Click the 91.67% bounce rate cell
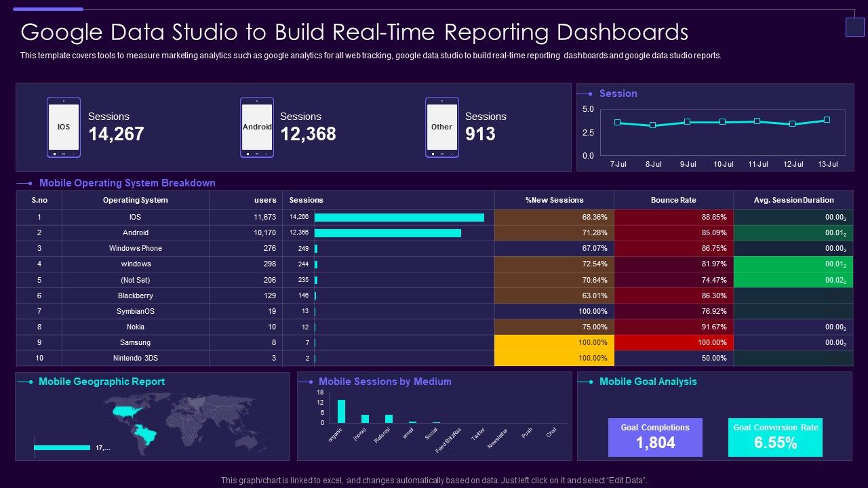This screenshot has height=488, width=868. point(673,327)
